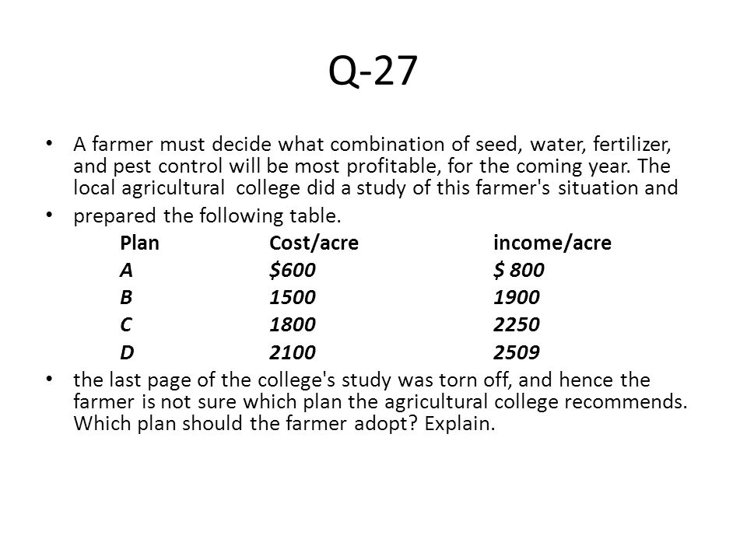Click the $ 800 income value
The image size is (747, 560).
[519, 270]
